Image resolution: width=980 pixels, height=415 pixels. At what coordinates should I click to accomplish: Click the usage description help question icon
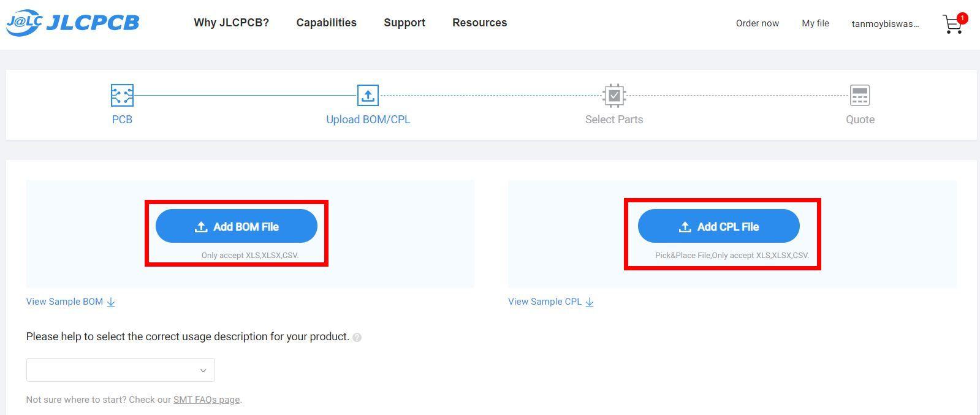point(357,337)
